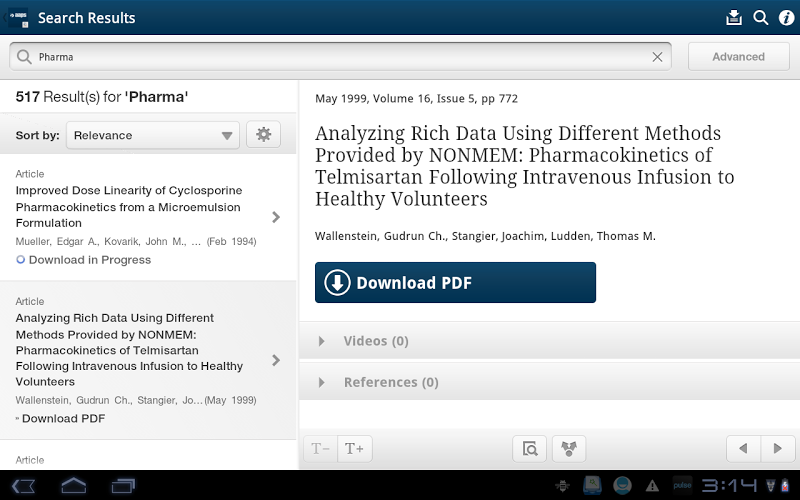Tap the pulse notification icon
Viewport: 800px width, 500px height.
click(x=682, y=485)
